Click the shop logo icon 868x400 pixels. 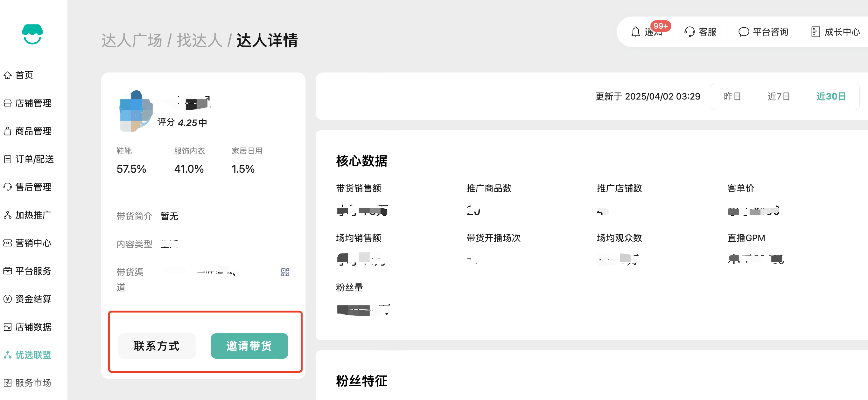(x=32, y=34)
